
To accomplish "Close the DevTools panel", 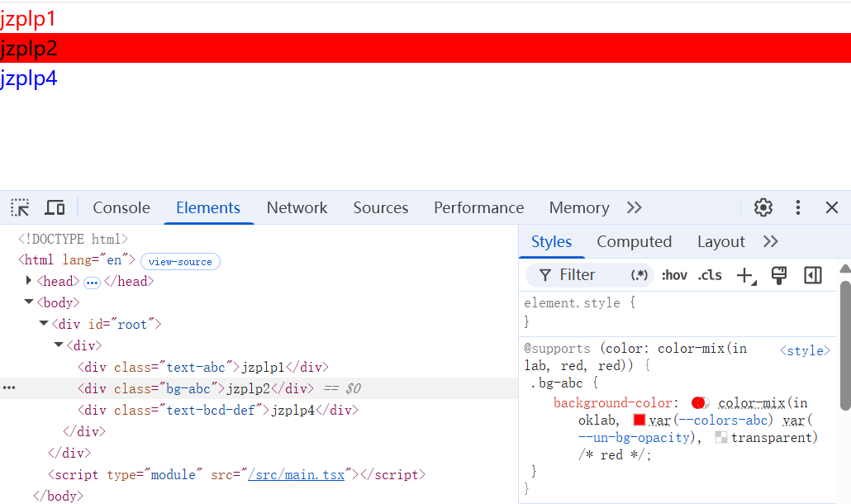I will [x=831, y=207].
